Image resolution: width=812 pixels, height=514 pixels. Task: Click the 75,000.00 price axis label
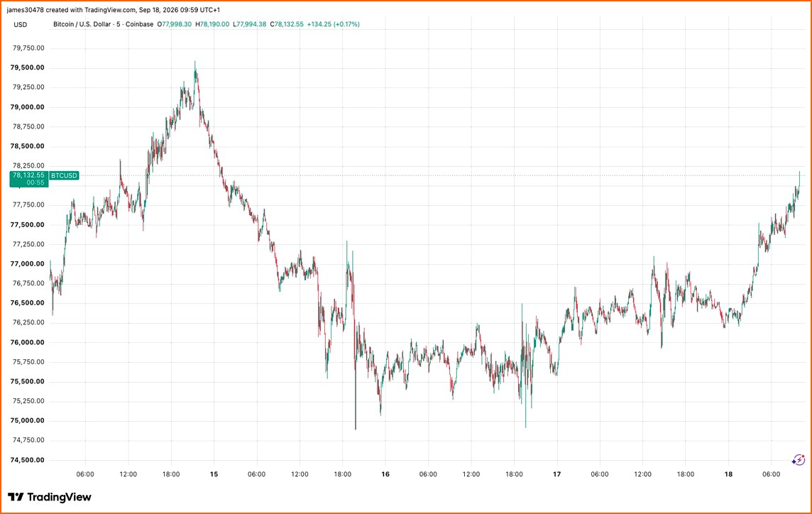pos(28,420)
